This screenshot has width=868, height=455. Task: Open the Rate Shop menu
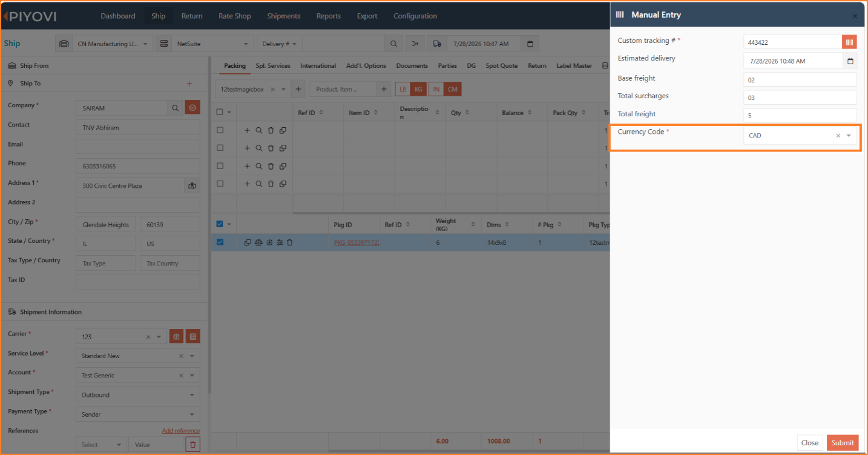point(235,16)
